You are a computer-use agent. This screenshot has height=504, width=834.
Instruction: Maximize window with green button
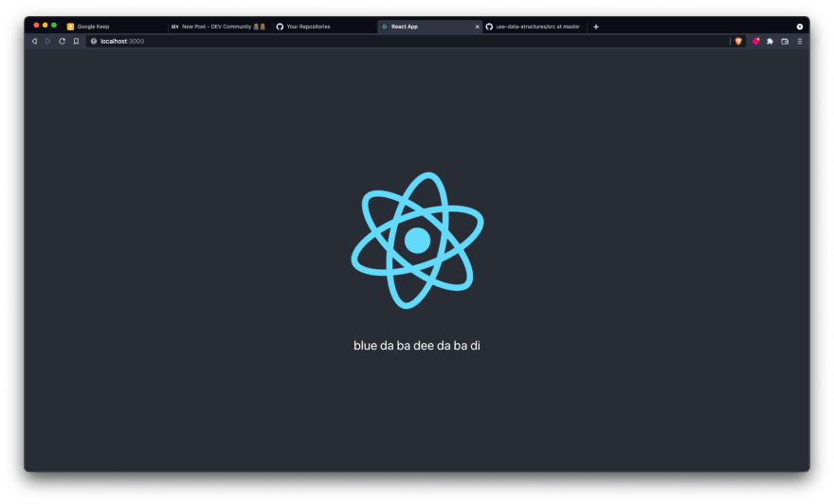54,25
